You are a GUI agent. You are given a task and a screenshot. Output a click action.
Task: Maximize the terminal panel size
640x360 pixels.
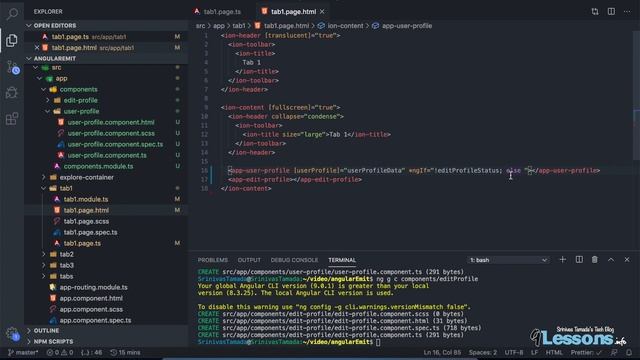pyautogui.click(x=611, y=260)
